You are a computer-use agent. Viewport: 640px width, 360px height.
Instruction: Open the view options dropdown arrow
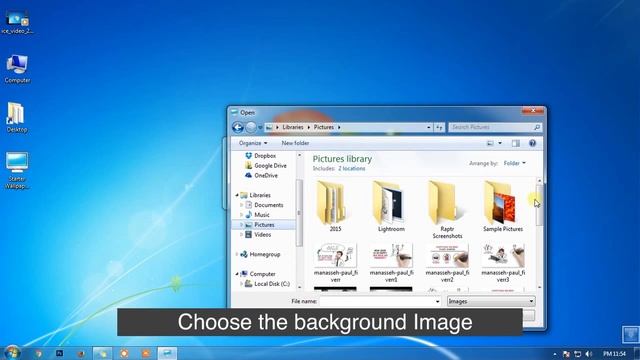point(500,143)
